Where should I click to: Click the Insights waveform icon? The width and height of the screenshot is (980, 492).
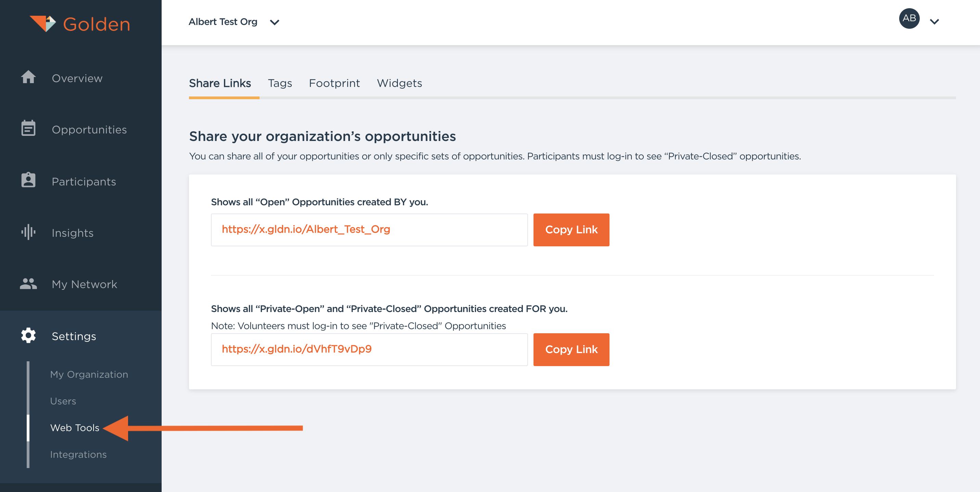click(x=28, y=232)
